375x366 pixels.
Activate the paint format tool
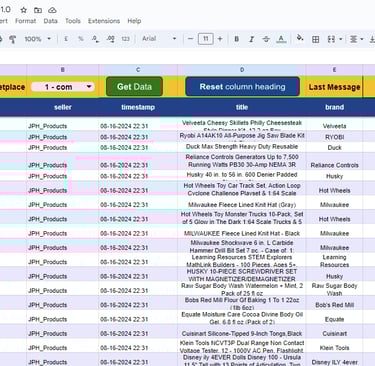point(13,39)
